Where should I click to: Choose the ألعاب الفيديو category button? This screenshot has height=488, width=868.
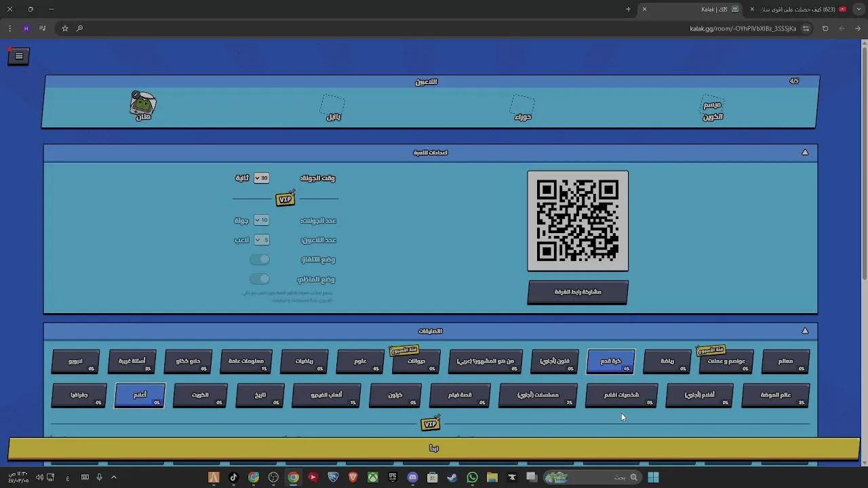tap(326, 395)
